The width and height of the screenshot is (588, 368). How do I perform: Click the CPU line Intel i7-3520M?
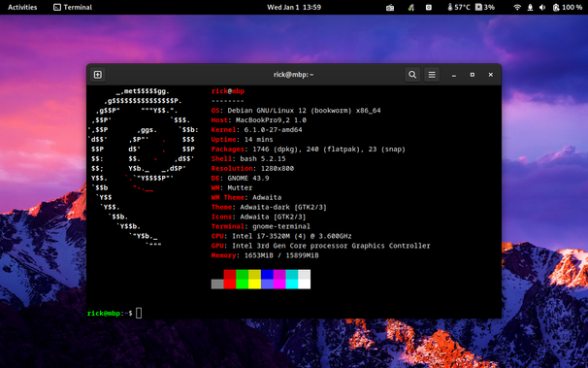pyautogui.click(x=281, y=236)
